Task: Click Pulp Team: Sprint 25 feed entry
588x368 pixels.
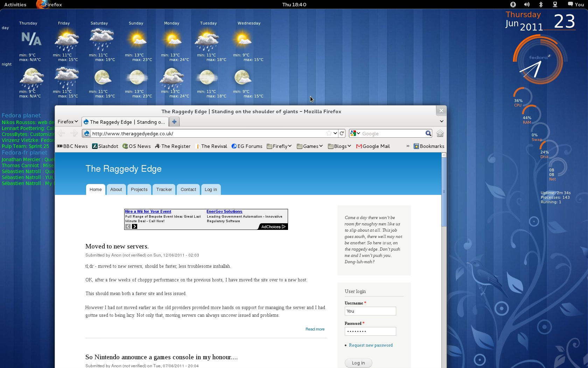Action: coord(25,146)
